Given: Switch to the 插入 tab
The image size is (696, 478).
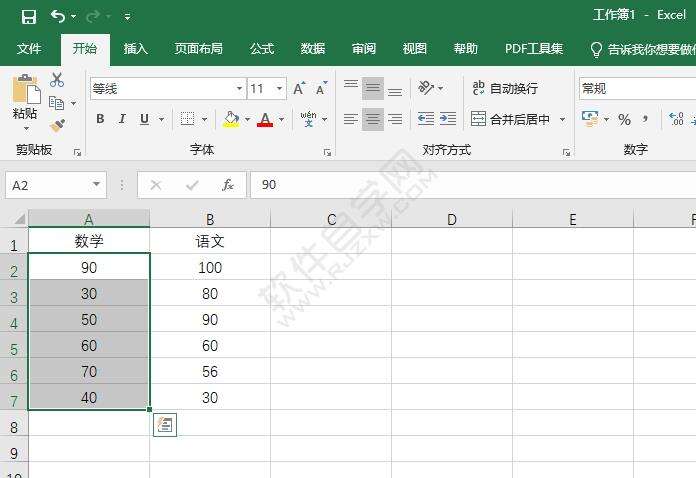Looking at the screenshot, I should [x=135, y=48].
